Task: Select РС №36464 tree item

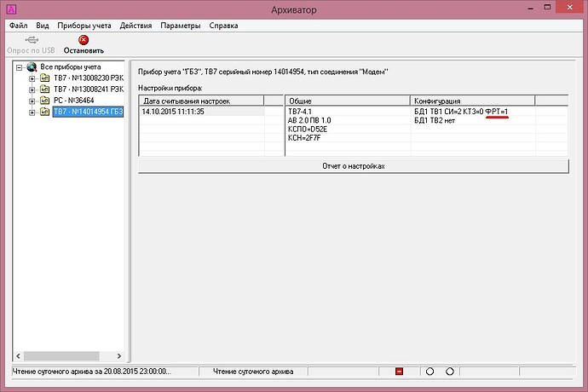Action: click(73, 101)
